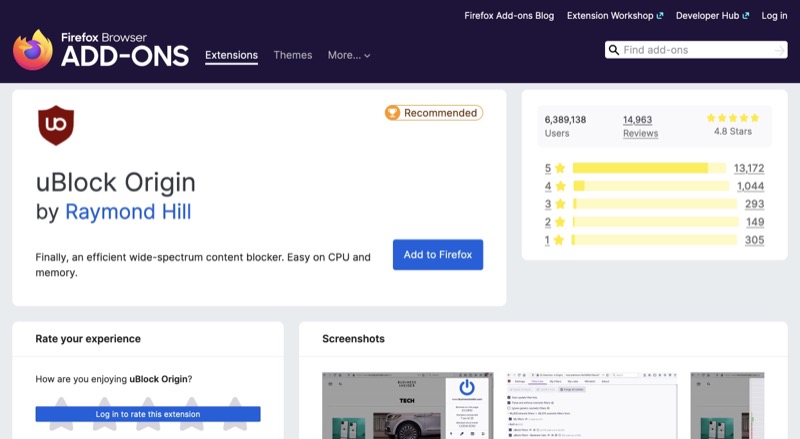Switch to the Extensions tab
This screenshot has width=800, height=439.
tap(231, 55)
